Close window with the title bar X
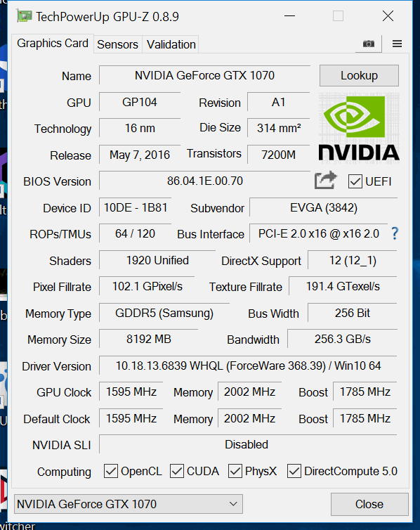The image size is (420, 530). pyautogui.click(x=388, y=16)
